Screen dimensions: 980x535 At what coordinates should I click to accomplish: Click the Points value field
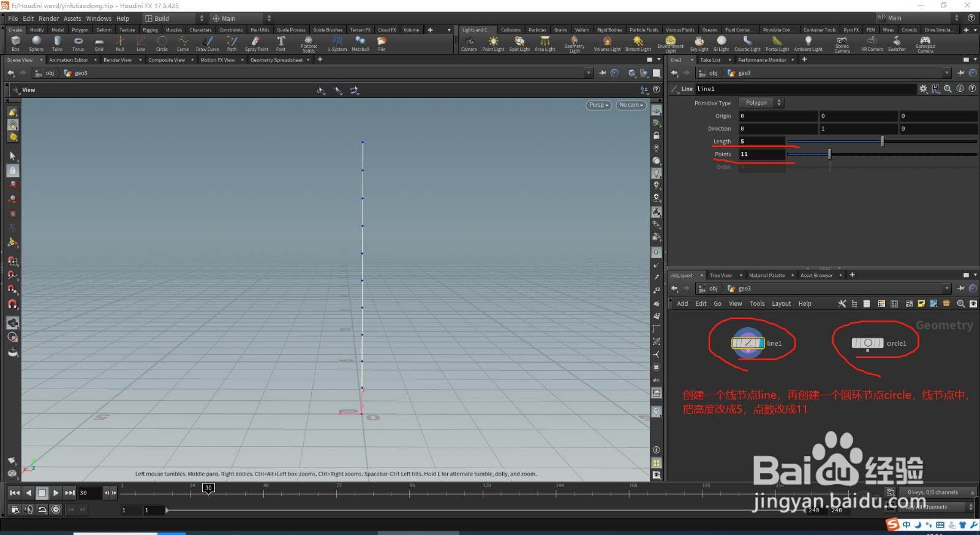click(x=761, y=154)
